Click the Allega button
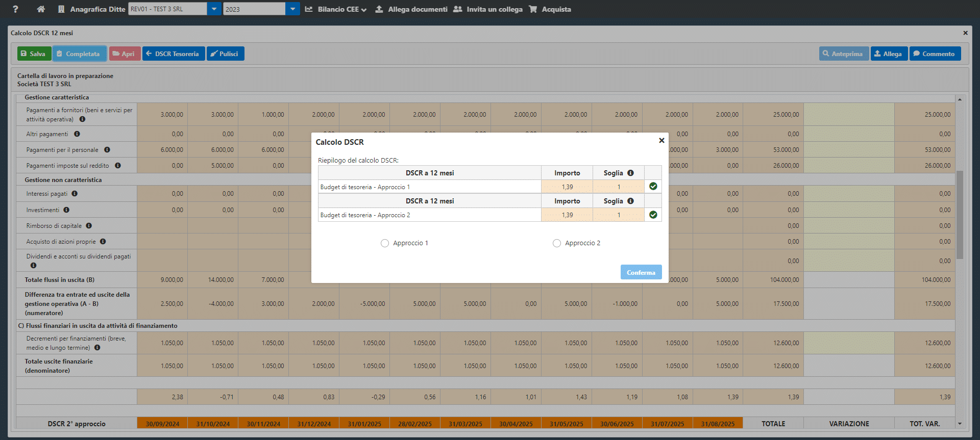 pyautogui.click(x=889, y=54)
